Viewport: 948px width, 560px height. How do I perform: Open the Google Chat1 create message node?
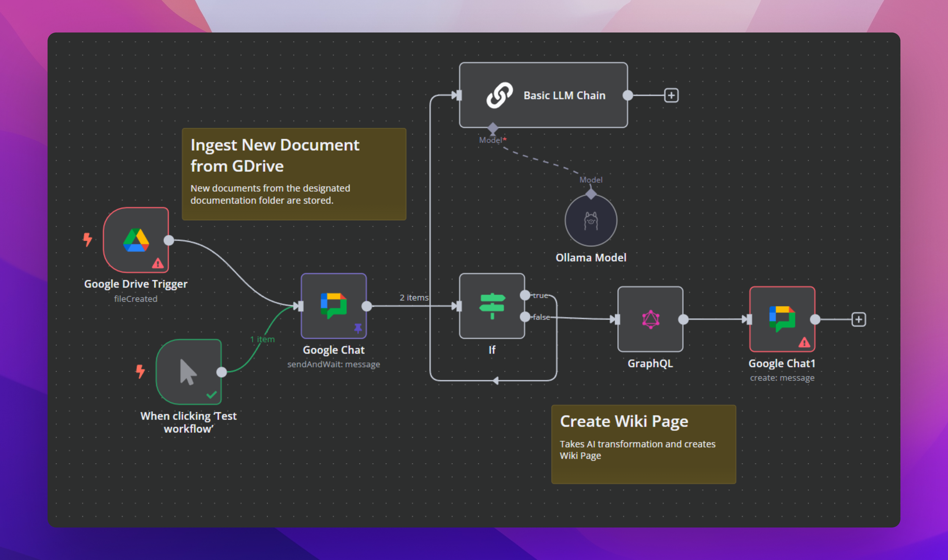click(782, 319)
